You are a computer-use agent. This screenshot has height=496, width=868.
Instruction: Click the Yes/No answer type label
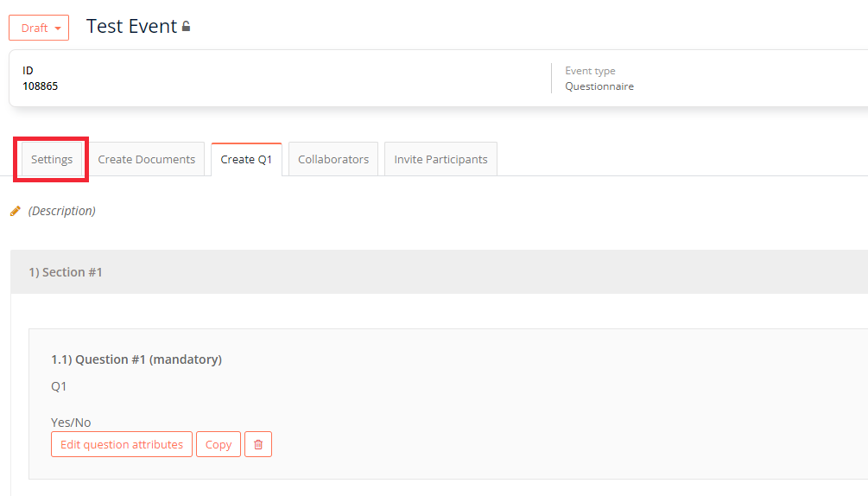[71, 423]
